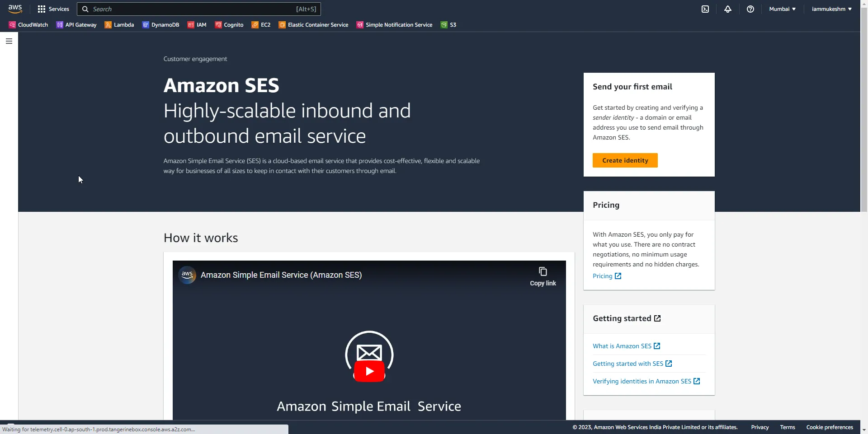Open the Services grid icon

[41, 9]
